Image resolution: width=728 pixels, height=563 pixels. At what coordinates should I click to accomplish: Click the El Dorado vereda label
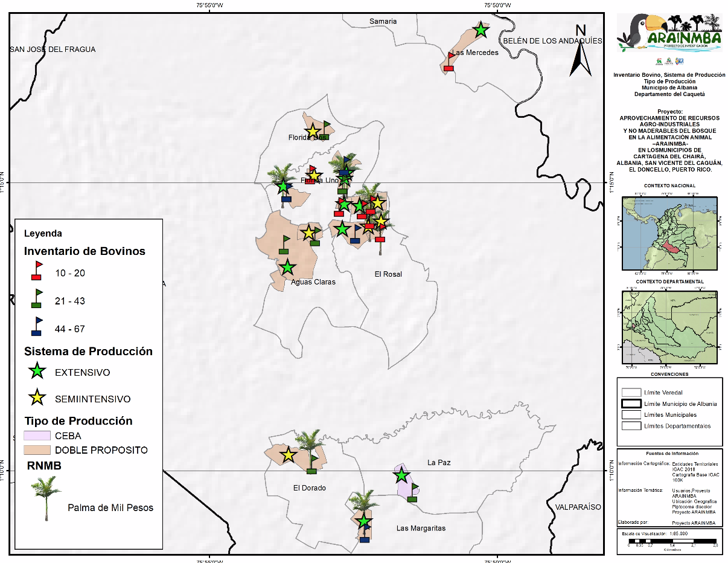click(310, 488)
